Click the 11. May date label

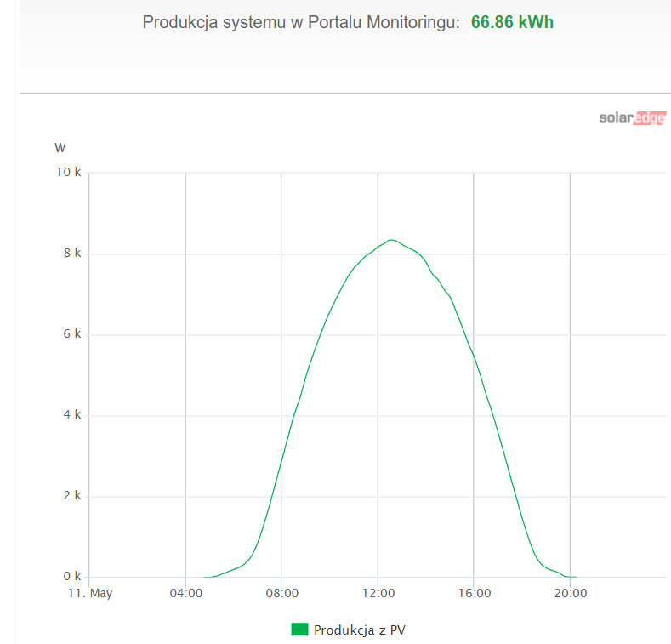pos(90,594)
